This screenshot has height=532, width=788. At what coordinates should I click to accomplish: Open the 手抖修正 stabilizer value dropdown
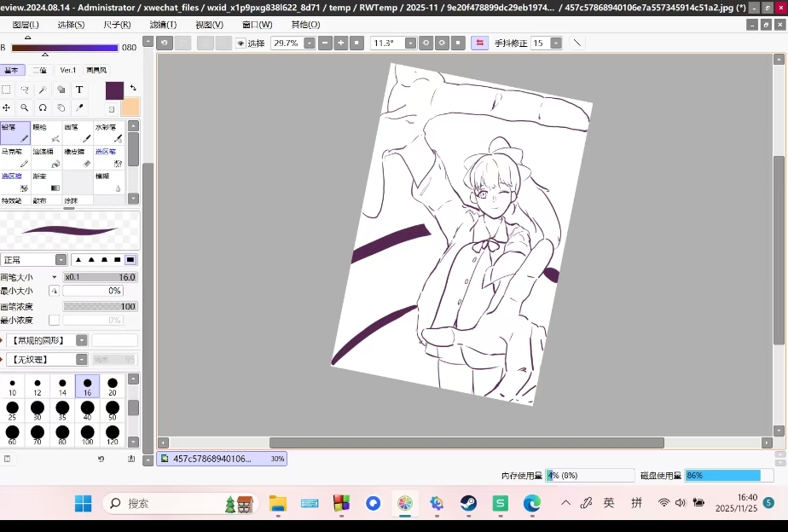pos(556,43)
